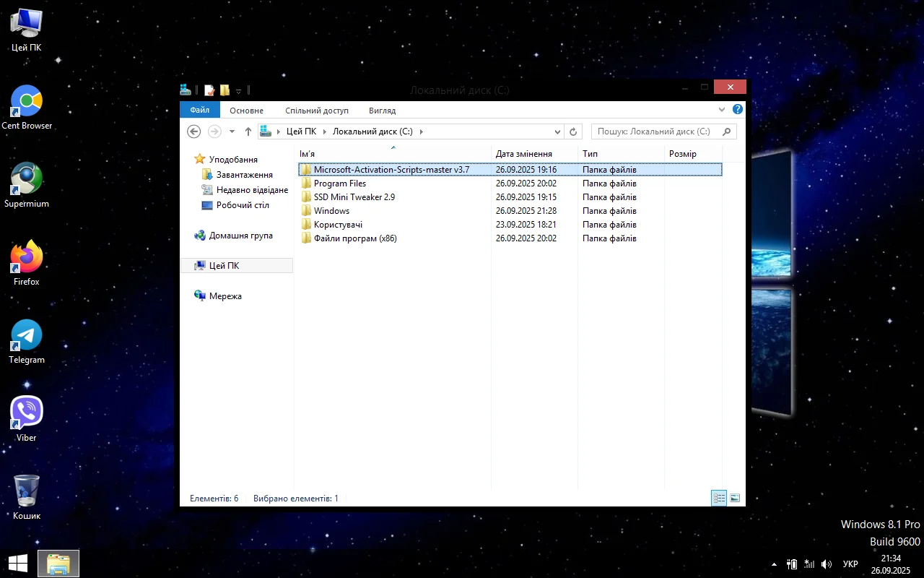The width and height of the screenshot is (924, 578).
Task: Open the address bar history dropdown
Action: 557,131
